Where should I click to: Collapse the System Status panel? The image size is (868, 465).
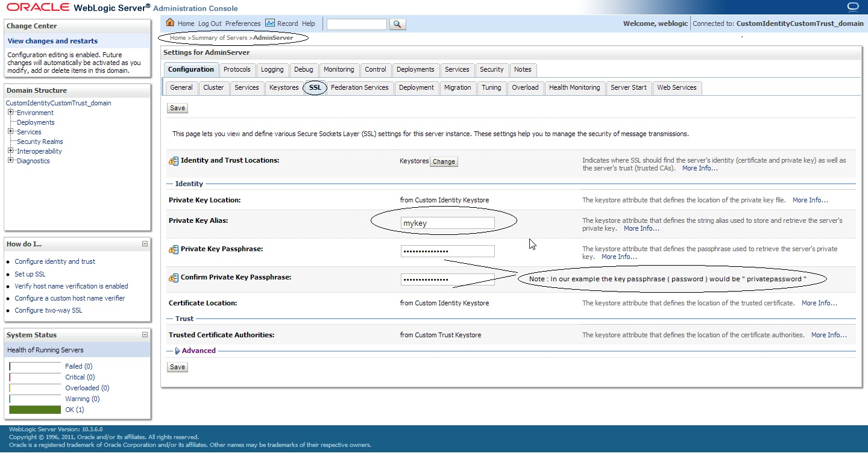[x=145, y=335]
